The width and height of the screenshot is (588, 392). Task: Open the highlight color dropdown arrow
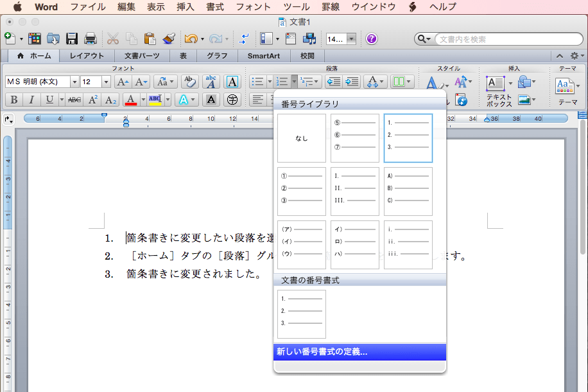(x=168, y=100)
